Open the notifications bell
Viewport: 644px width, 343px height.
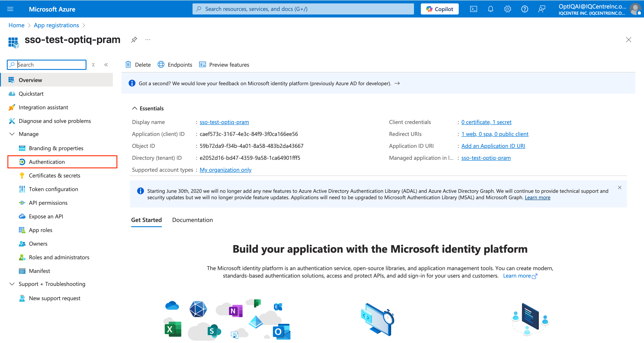[490, 9]
